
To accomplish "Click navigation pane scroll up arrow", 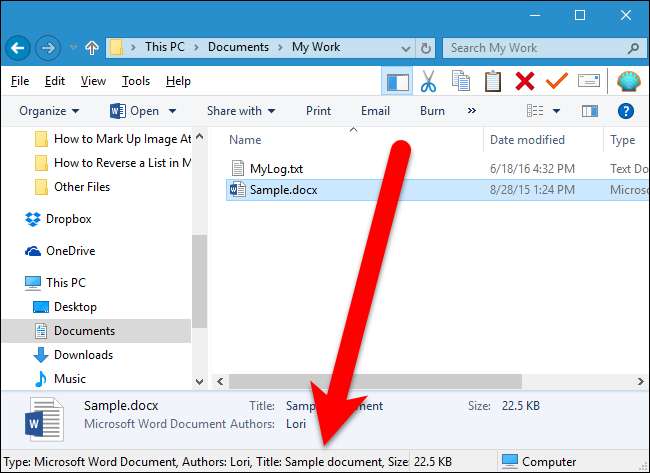I will (199, 136).
